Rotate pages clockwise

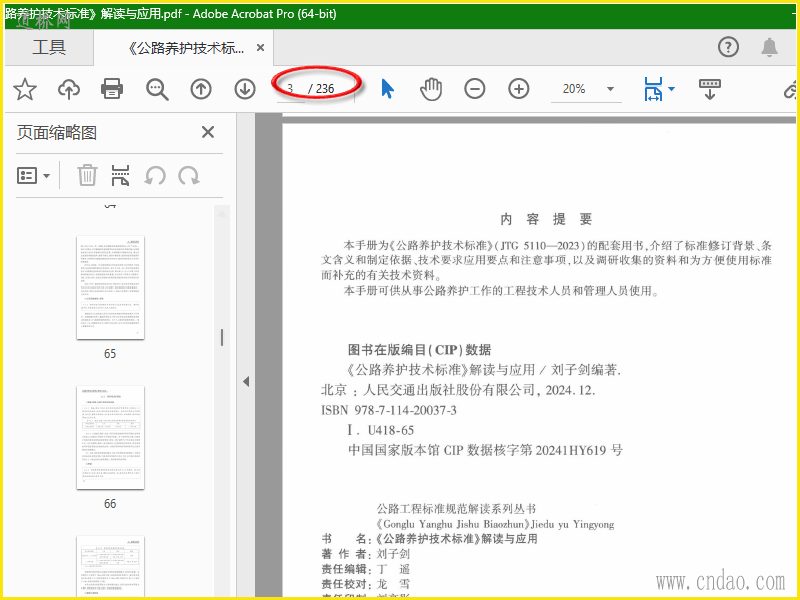click(189, 176)
